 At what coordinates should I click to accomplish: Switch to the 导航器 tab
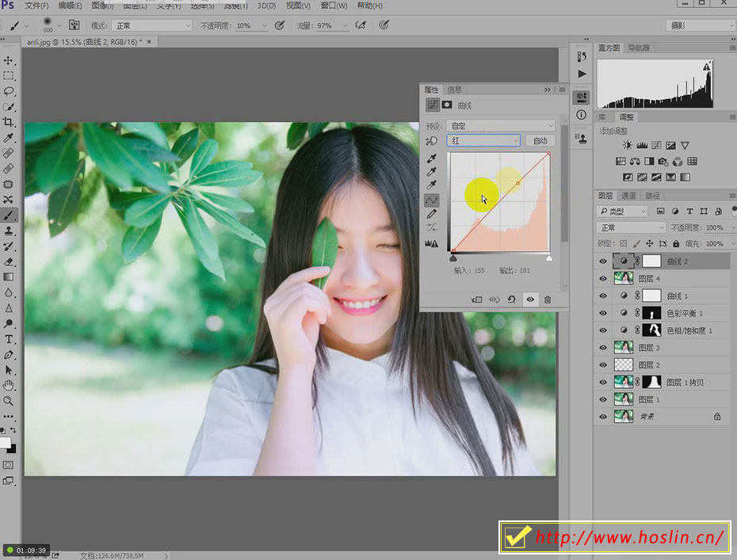pos(638,48)
